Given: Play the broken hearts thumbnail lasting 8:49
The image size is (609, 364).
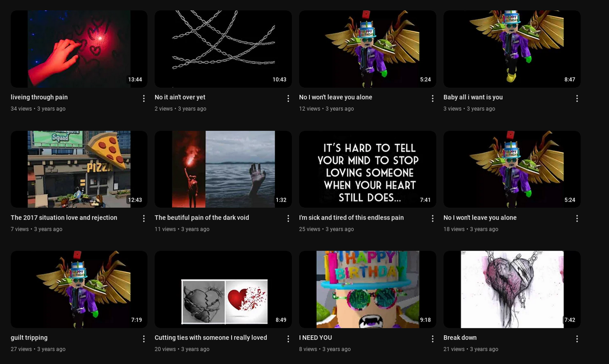Looking at the screenshot, I should (x=223, y=289).
